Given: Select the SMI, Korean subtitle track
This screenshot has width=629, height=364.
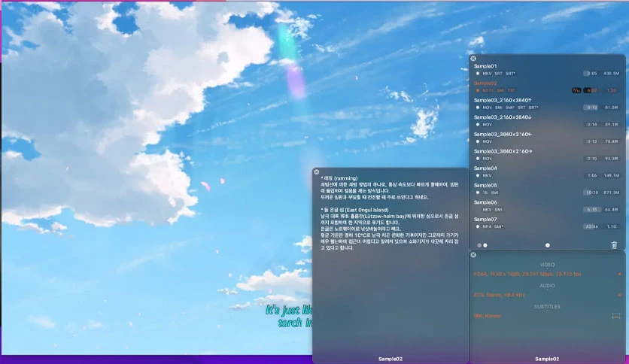Looking at the screenshot, I should [x=487, y=316].
